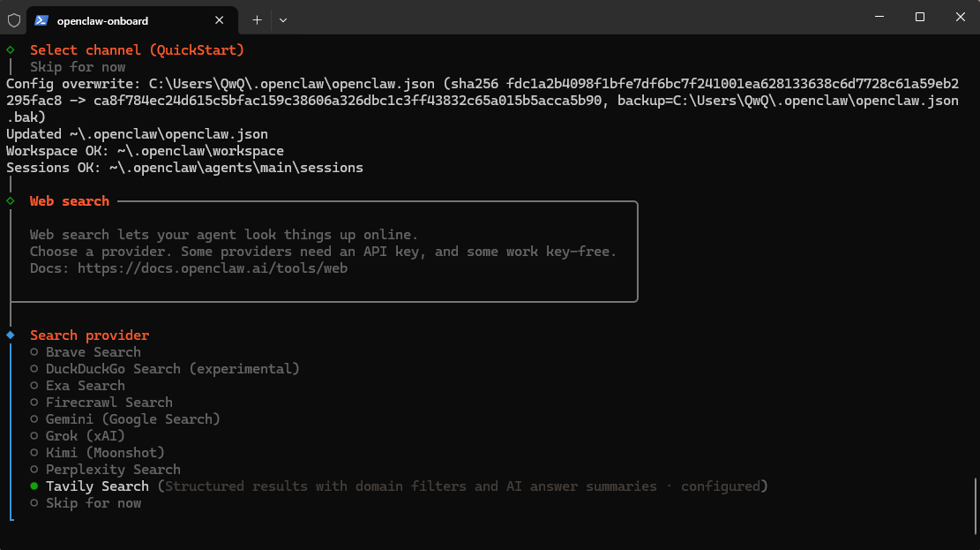980x550 pixels.
Task: Open the new tab profile dropdown chevron
Action: tap(283, 19)
